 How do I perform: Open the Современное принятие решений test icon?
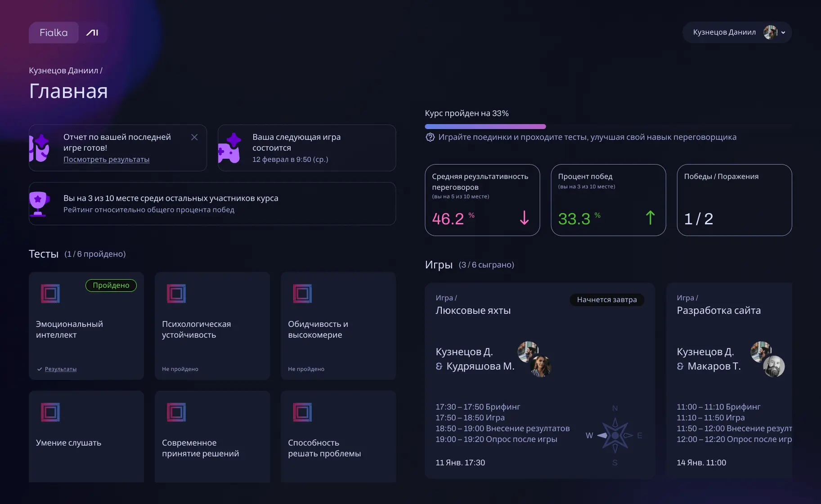(x=176, y=412)
